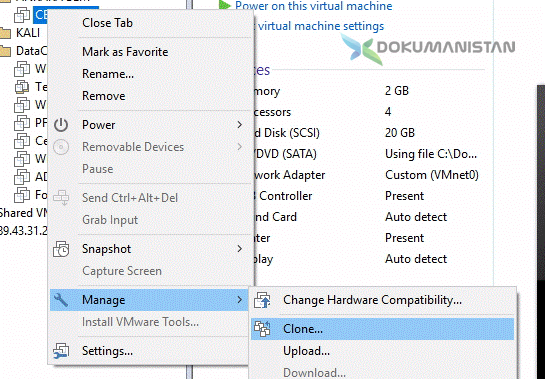Expand the Power submenu arrow

(x=239, y=124)
